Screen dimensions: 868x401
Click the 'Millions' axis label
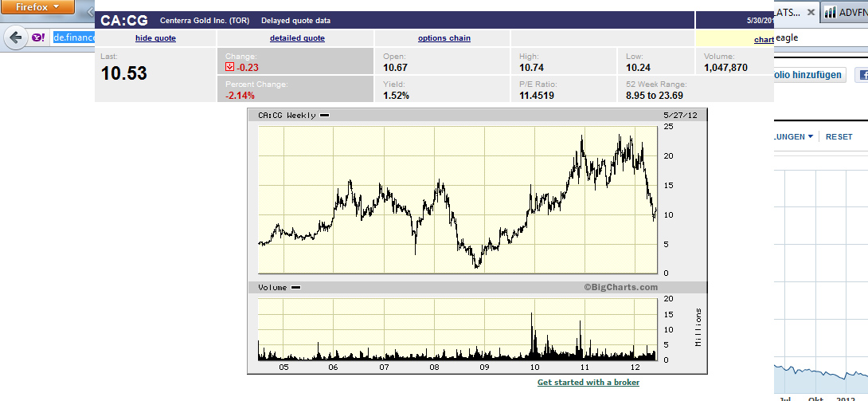[698, 328]
